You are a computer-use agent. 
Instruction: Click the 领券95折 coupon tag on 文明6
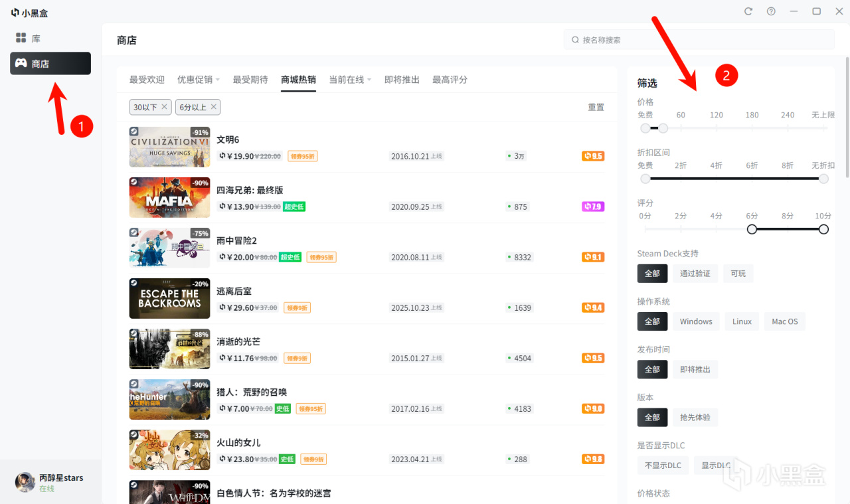pos(303,156)
